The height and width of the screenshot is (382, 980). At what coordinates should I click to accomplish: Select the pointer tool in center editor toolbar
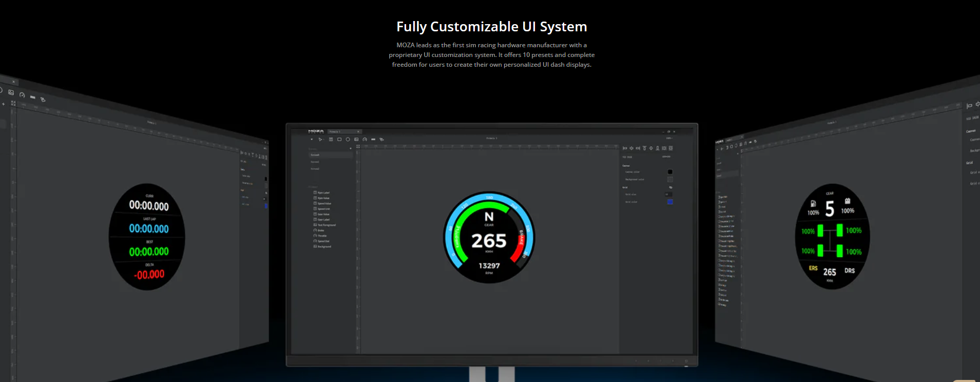pos(320,139)
